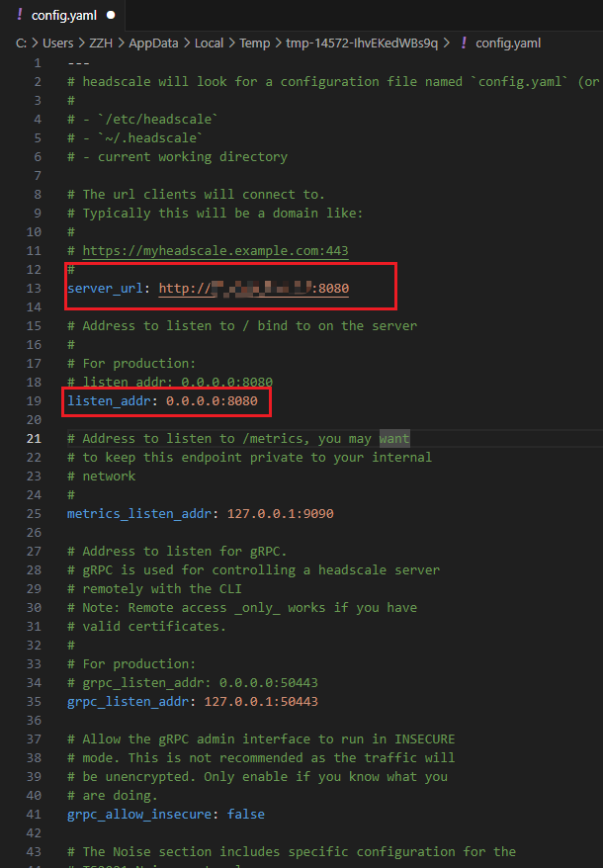Click 'Allow the gRPC admin interface' comment line
Image resolution: width=603 pixels, height=868 pixels.
(x=261, y=739)
